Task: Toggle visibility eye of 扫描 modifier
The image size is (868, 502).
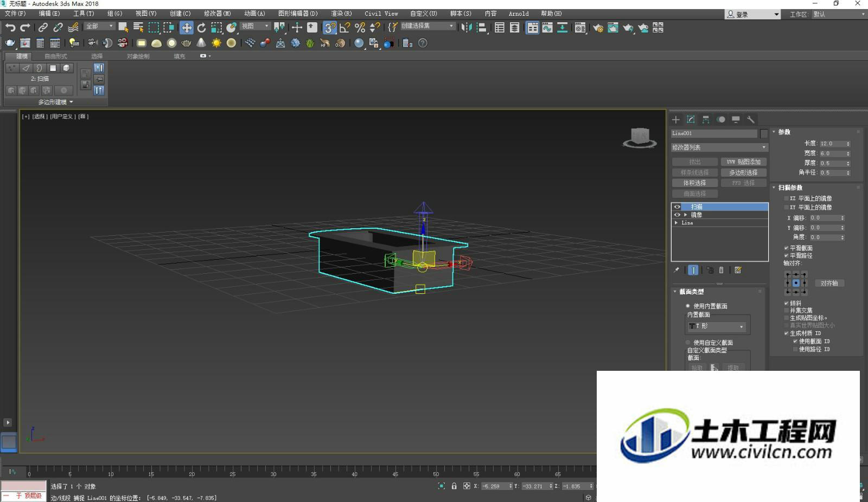Action: point(677,207)
